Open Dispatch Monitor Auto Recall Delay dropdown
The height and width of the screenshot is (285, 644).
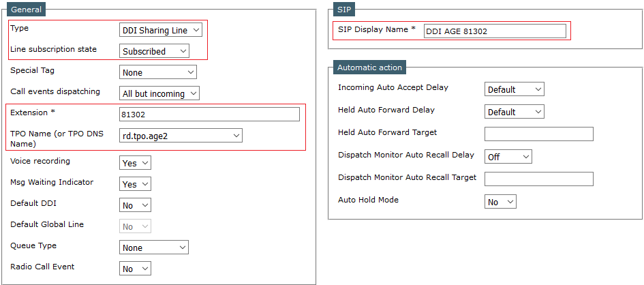pos(508,156)
